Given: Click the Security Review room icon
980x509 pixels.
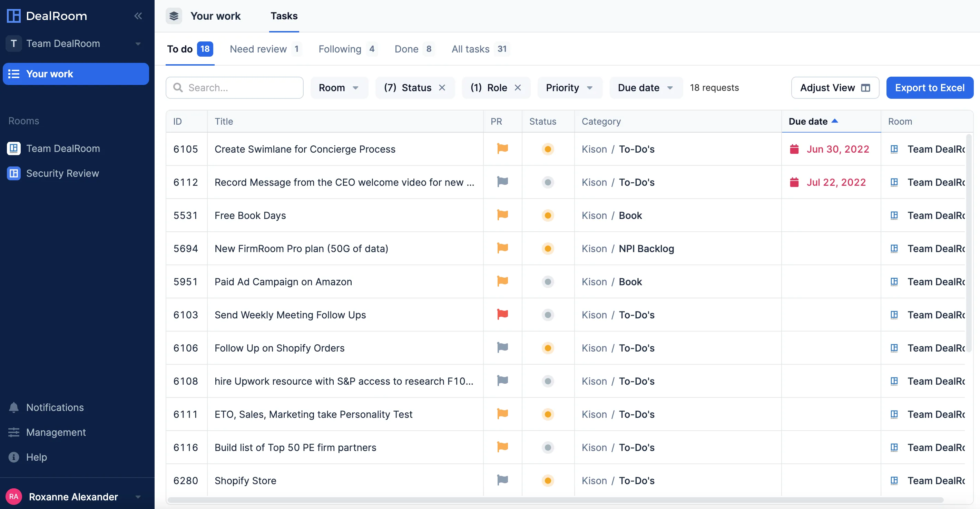Looking at the screenshot, I should (x=14, y=173).
